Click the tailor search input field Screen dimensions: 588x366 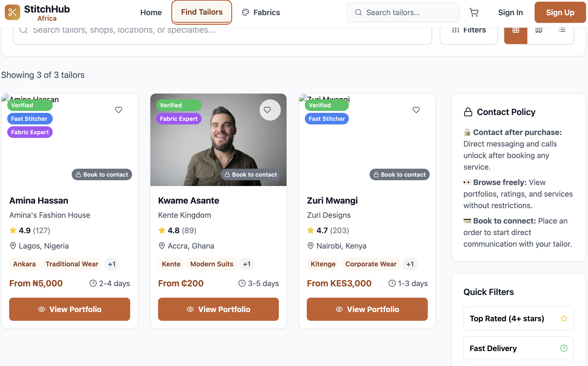point(403,12)
